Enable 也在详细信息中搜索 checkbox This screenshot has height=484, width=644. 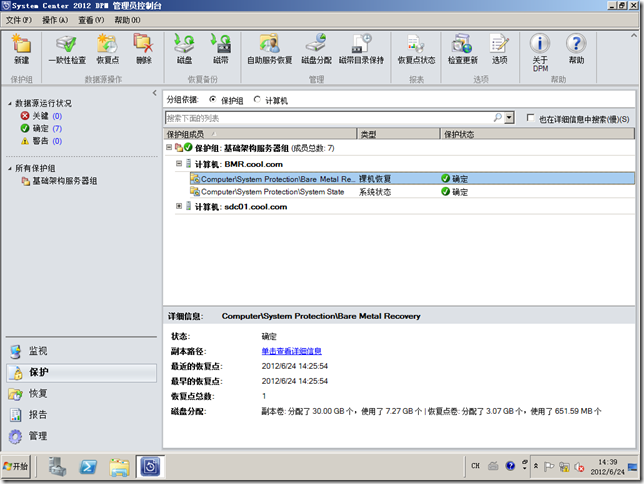coord(530,118)
